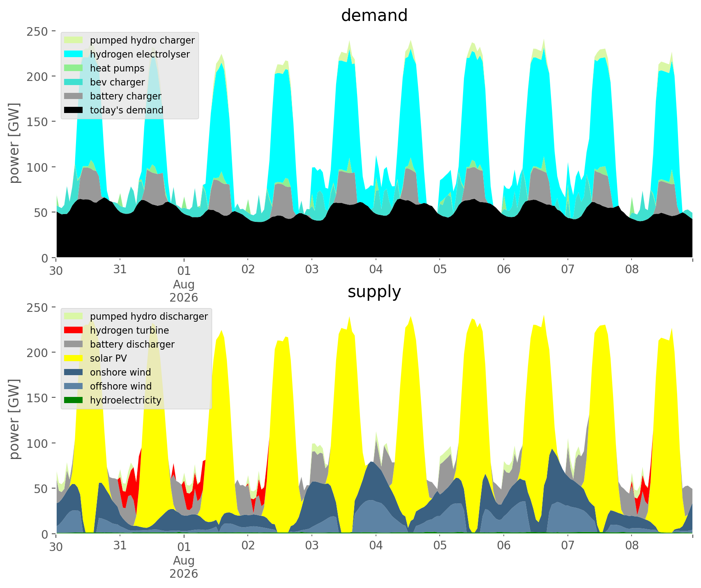The height and width of the screenshot is (588, 701).
Task: Select the heat pumps legend color swatch
Action: point(74,68)
